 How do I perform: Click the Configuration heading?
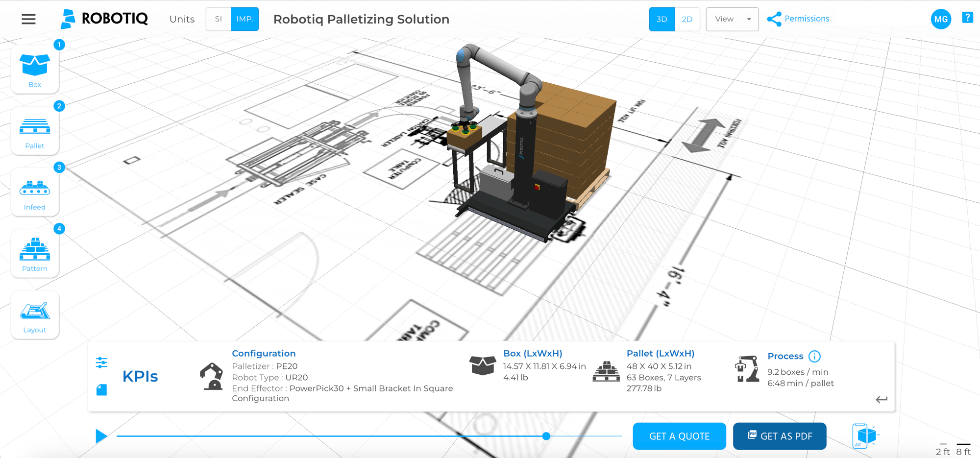(x=264, y=353)
